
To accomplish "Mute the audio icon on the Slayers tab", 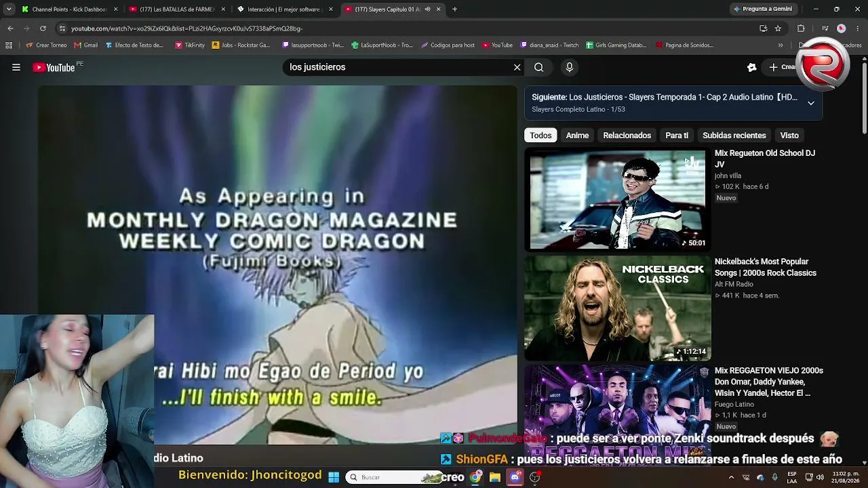I will pos(427,9).
